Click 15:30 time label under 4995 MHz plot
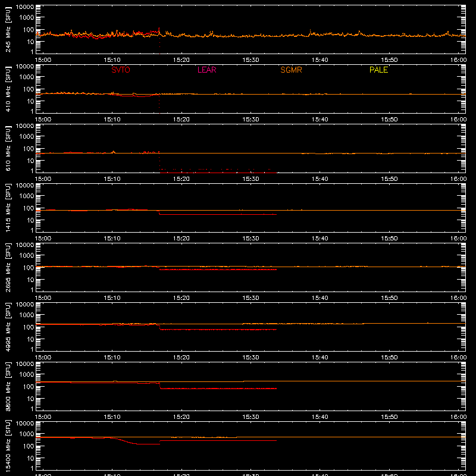 click(250, 358)
